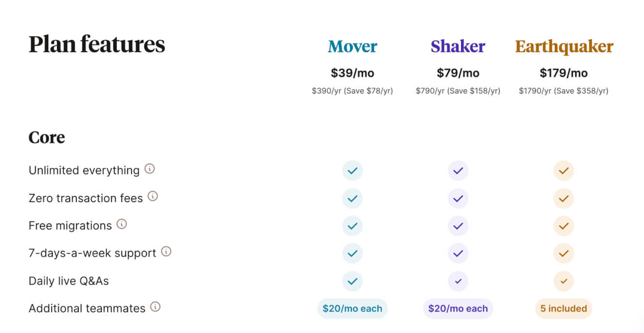Click the Shaker $20/mo each badge
Screen dimensions: 644x333
click(458, 309)
